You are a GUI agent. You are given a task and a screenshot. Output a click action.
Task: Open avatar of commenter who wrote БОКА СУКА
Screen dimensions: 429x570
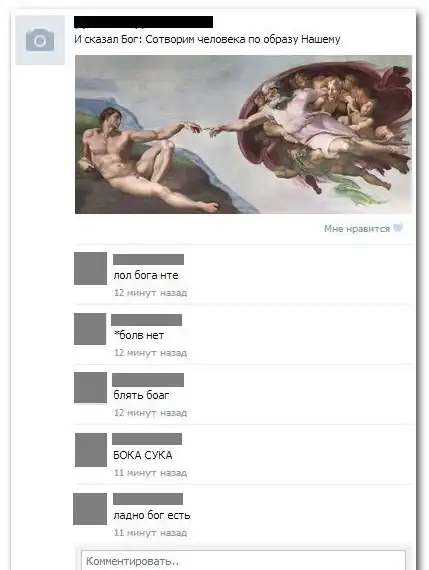(x=91, y=450)
